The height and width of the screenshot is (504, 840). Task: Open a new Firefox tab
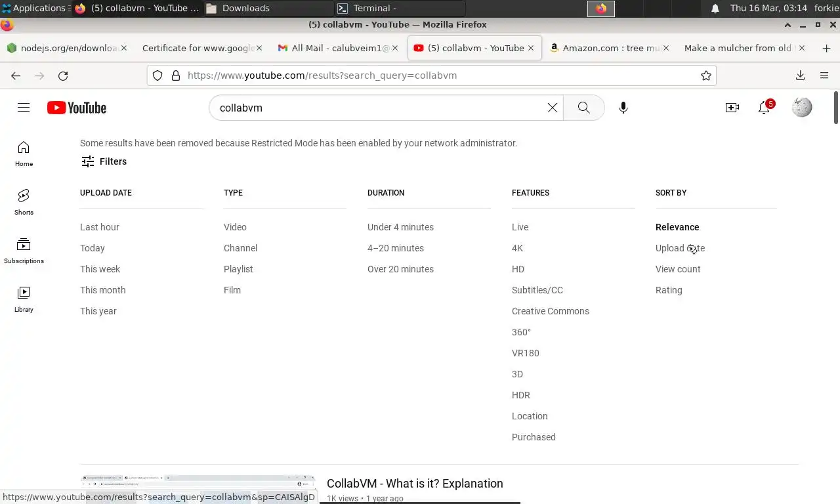coord(826,48)
